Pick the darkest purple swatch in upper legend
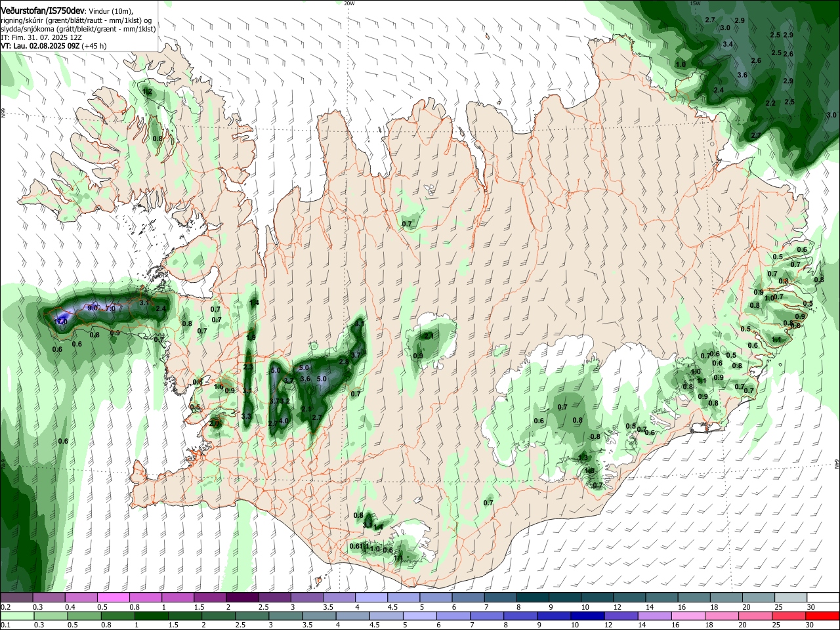 pos(242,598)
